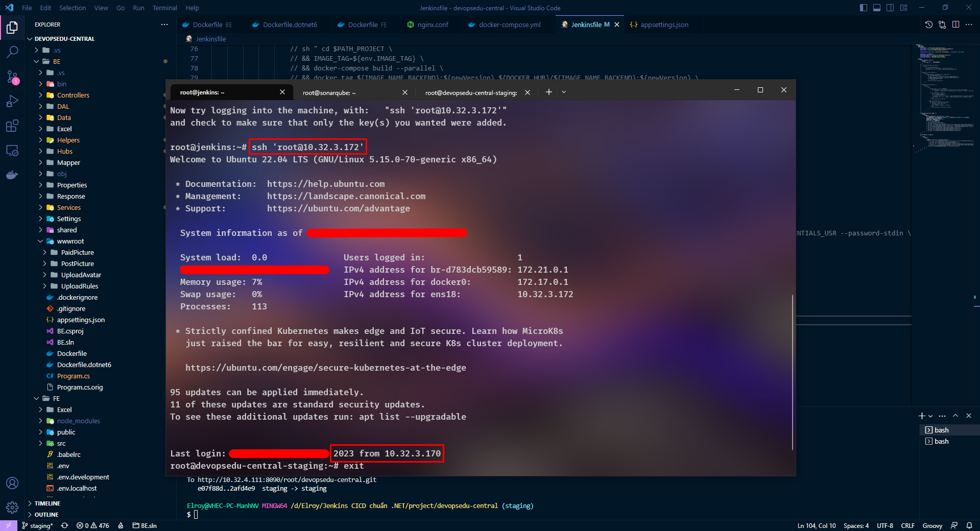Screen dimensions: 980x531
Task: Open appsettings.json in the explorer tree
Action: 81,320
